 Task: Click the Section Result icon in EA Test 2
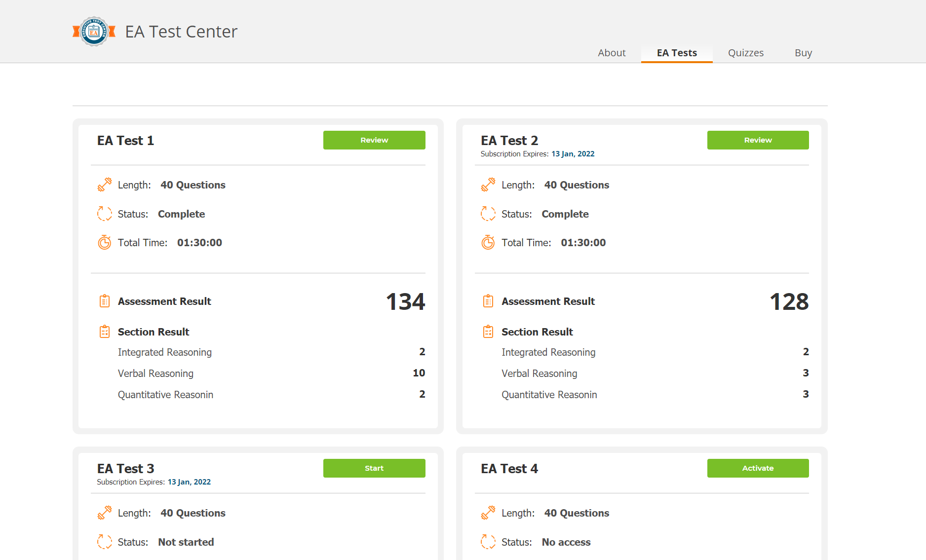click(488, 332)
